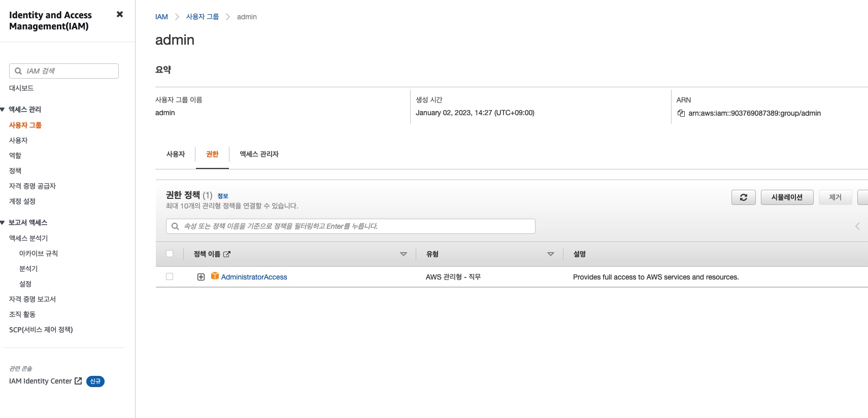Click the 신규 badge
The height and width of the screenshot is (418, 868).
(x=95, y=381)
